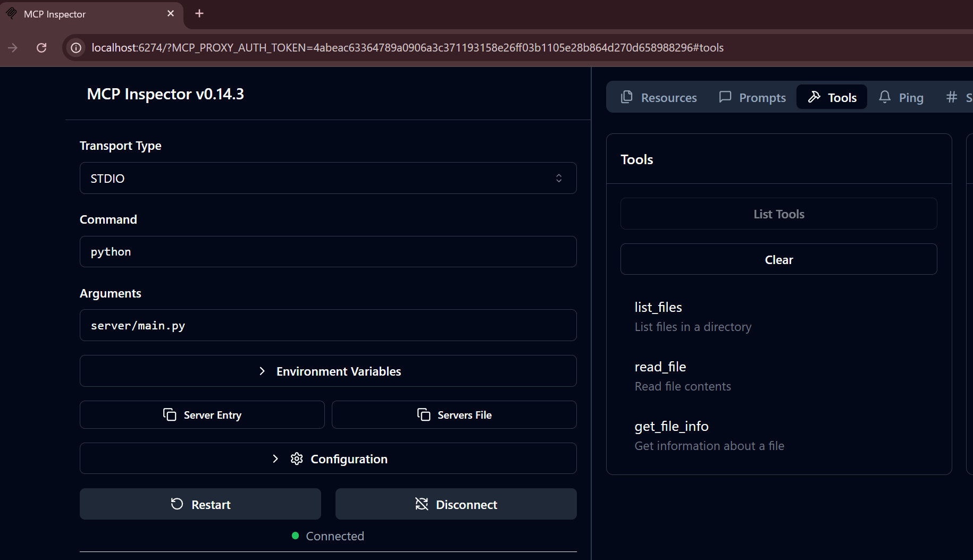Click the stacked files icon beside Resources
Screen dimensions: 973x560
pyautogui.click(x=627, y=97)
